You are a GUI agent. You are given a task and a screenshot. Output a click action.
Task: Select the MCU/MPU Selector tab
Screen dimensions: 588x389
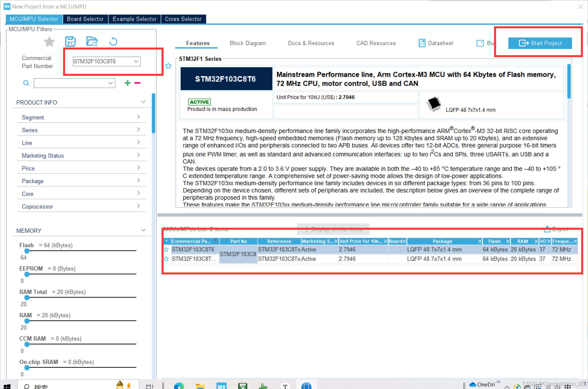[33, 19]
